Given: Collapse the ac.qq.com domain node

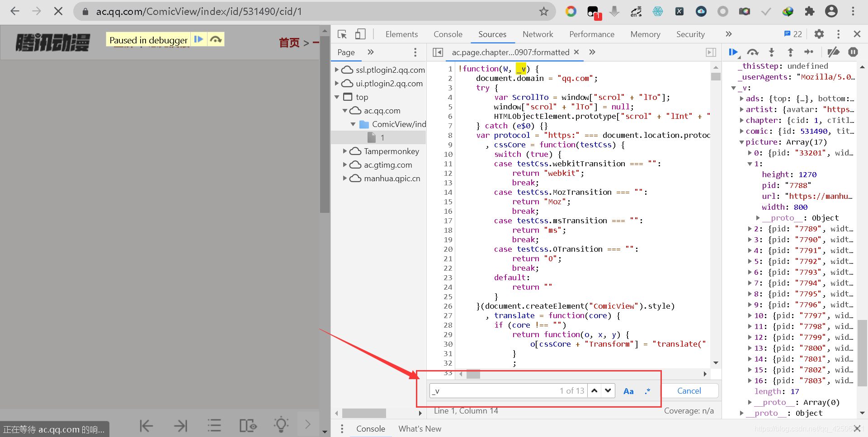Looking at the screenshot, I should coord(345,111).
